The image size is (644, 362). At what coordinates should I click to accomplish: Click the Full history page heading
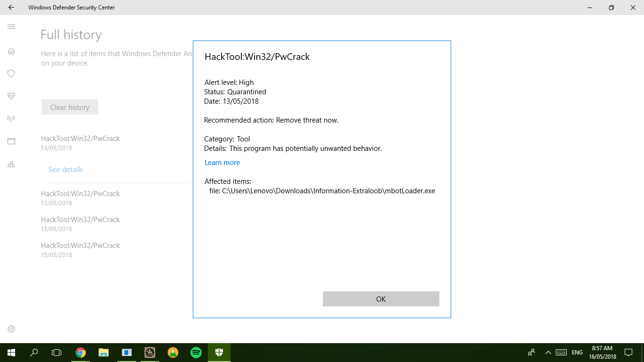pyautogui.click(x=71, y=35)
